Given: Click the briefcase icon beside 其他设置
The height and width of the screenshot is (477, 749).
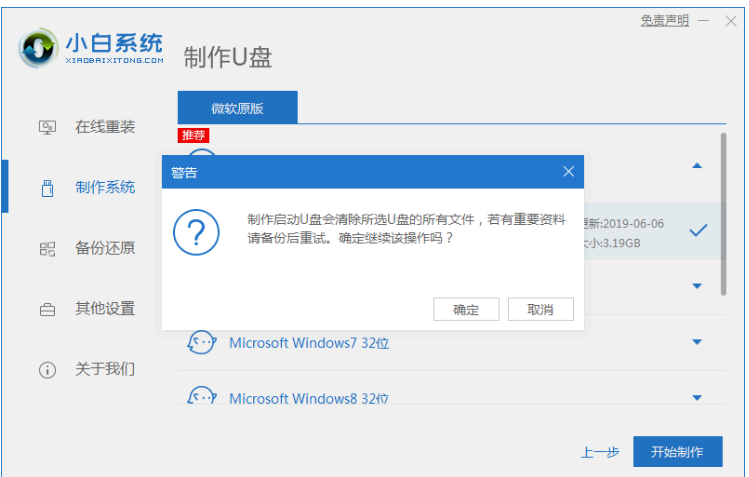Looking at the screenshot, I should click(47, 309).
